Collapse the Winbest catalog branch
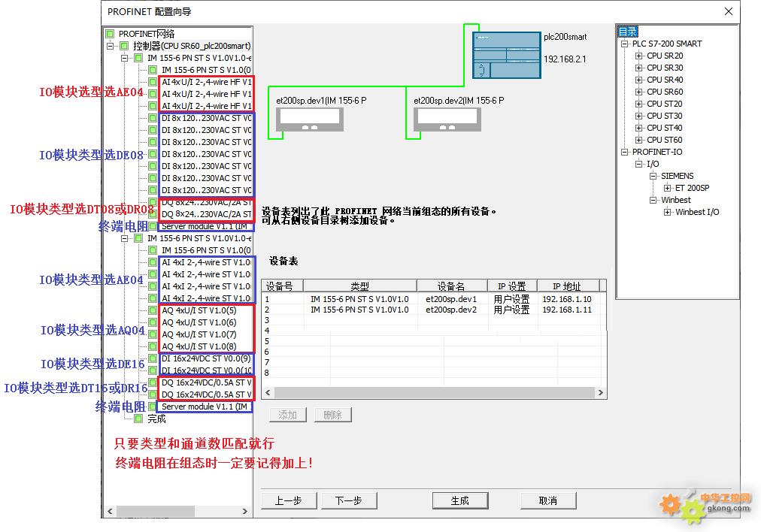This screenshot has height=532, width=761. (x=653, y=200)
